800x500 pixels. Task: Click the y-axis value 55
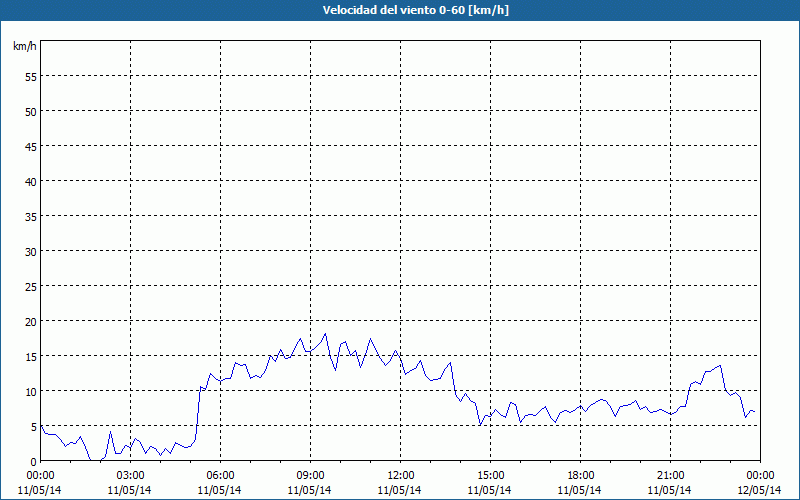coord(31,76)
